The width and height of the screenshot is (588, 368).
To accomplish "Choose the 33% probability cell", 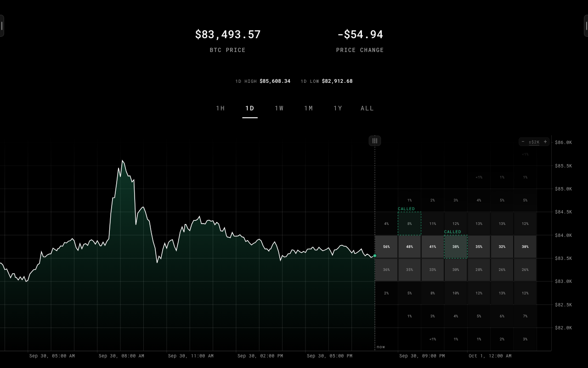I will click(433, 270).
